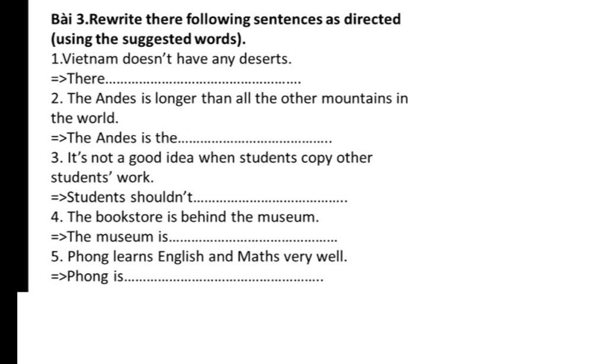The width and height of the screenshot is (607, 364).
Task: Click the word 'bookstore' in sentence 4
Action: coord(129,217)
